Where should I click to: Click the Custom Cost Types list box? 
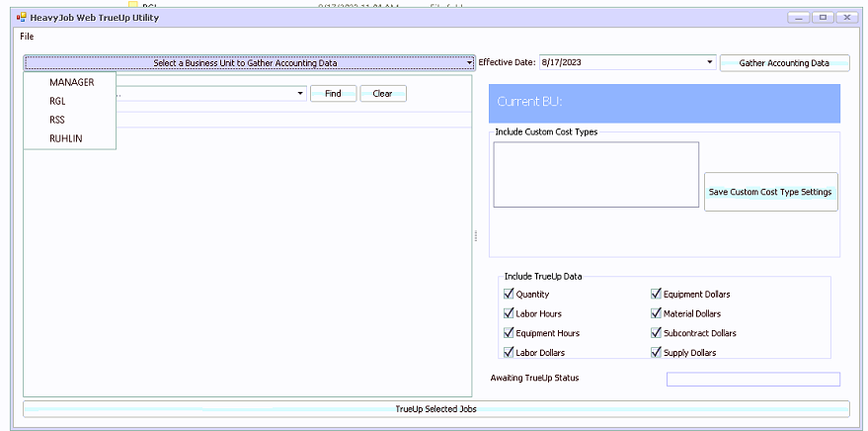click(x=595, y=175)
